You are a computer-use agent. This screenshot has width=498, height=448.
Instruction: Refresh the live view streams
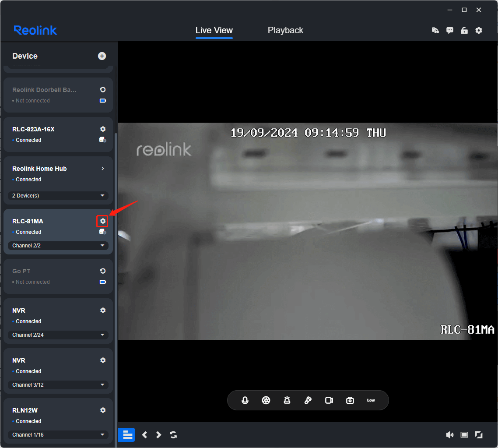click(173, 435)
